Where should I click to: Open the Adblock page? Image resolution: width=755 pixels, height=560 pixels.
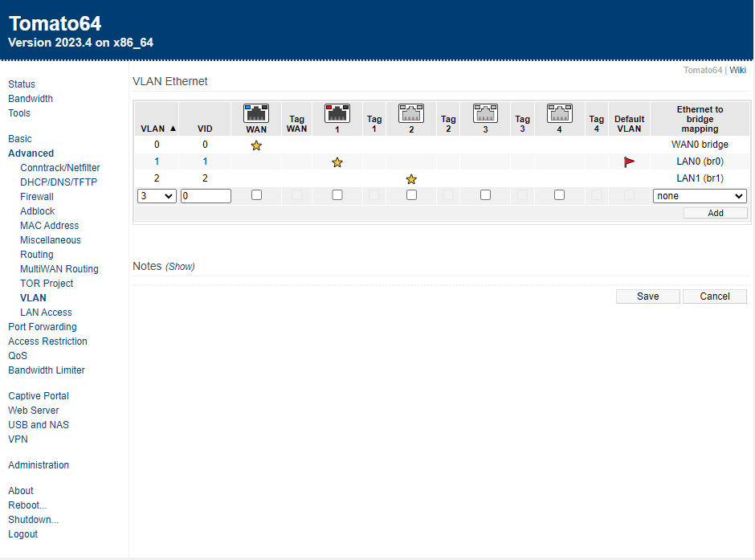coord(38,211)
